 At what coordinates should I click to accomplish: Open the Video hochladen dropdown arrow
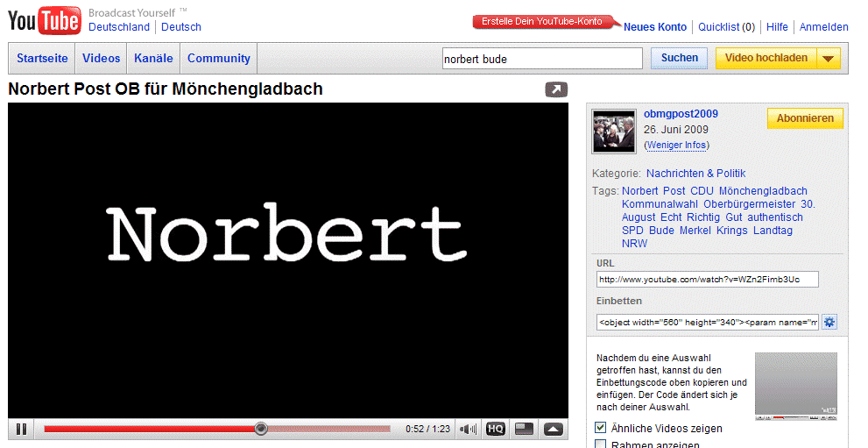coord(828,58)
